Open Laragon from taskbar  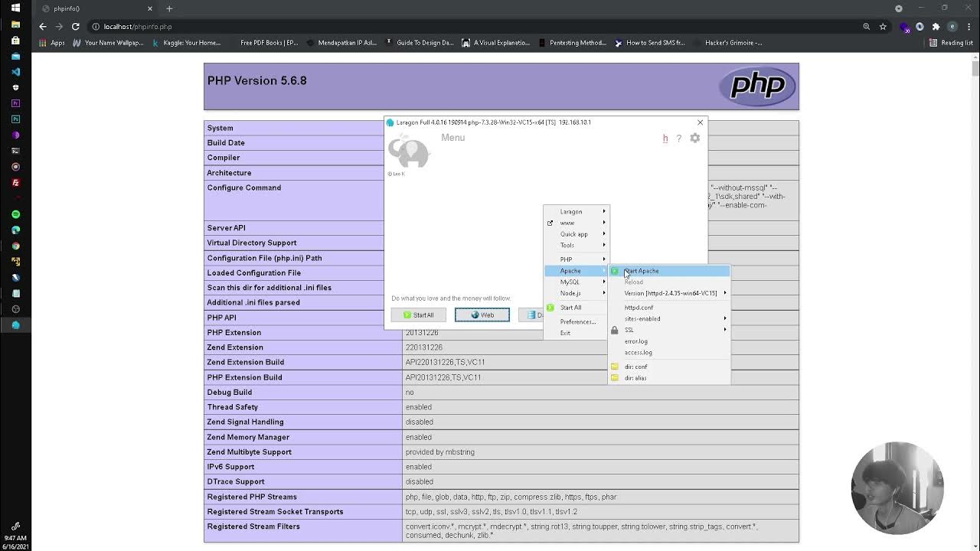pos(15,325)
